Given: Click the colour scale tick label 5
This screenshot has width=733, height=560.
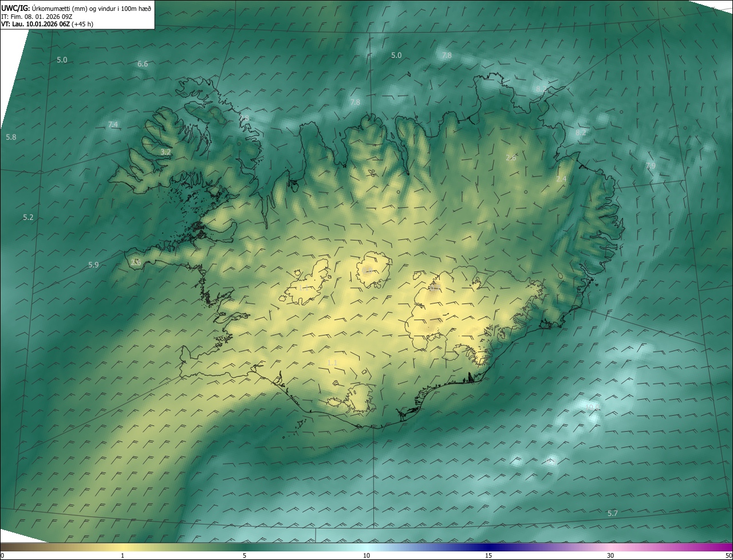Looking at the screenshot, I should tap(245, 555).
